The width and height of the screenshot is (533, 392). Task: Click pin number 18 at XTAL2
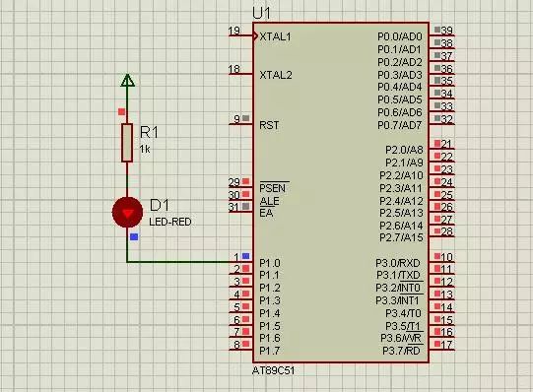click(234, 69)
